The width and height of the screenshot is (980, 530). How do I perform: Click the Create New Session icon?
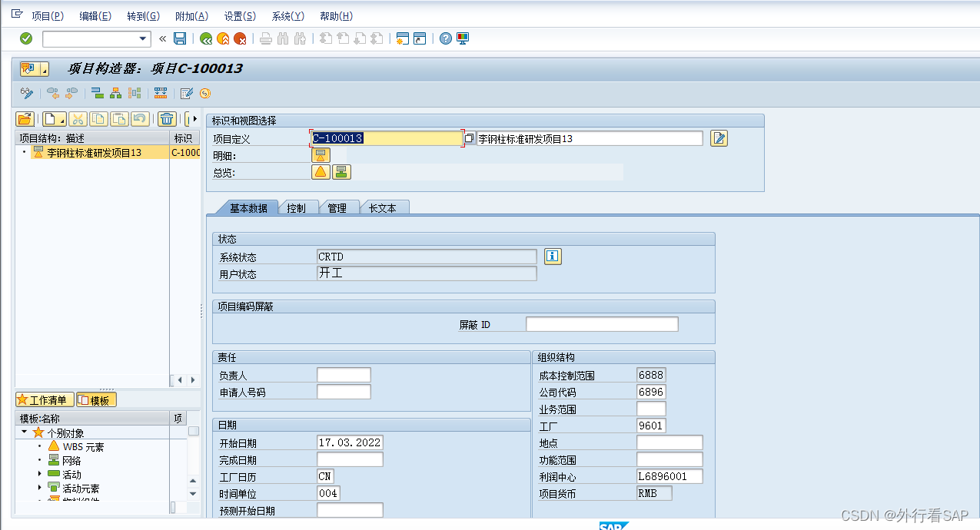(402, 38)
